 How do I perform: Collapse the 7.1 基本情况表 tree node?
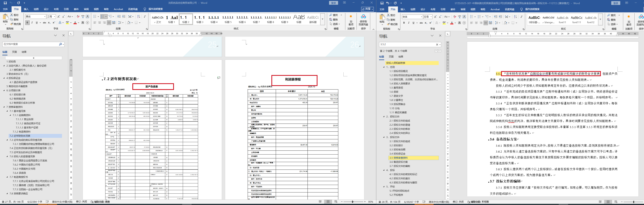[x=7, y=111]
